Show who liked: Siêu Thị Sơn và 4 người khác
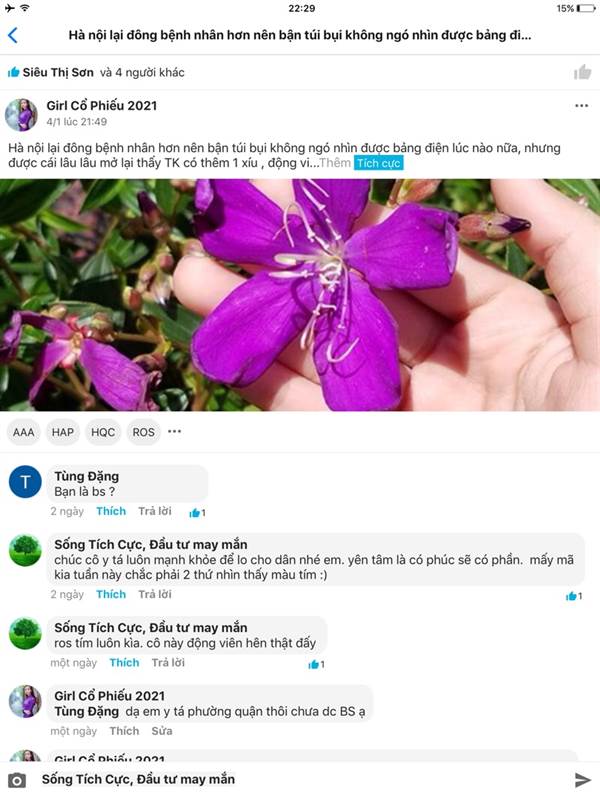 pos(96,72)
